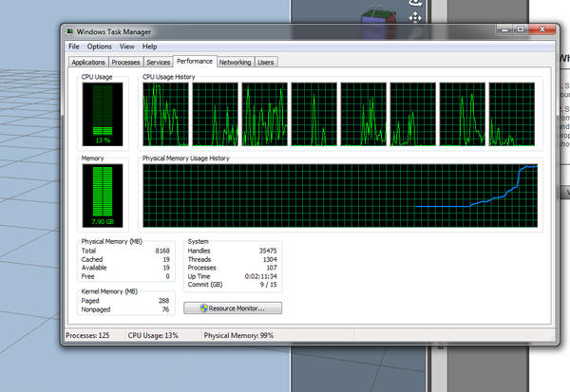Click the Kernel Memory Paged value 288
570x392 pixels.
[x=164, y=301]
